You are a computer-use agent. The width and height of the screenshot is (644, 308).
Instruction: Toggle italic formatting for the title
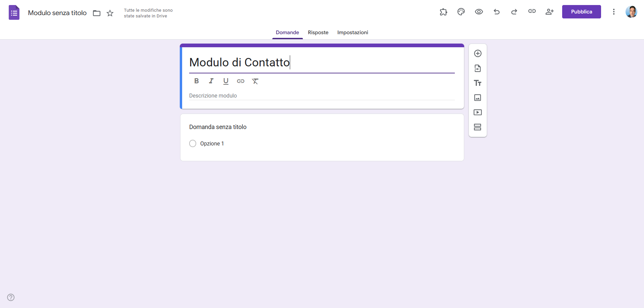(211, 81)
